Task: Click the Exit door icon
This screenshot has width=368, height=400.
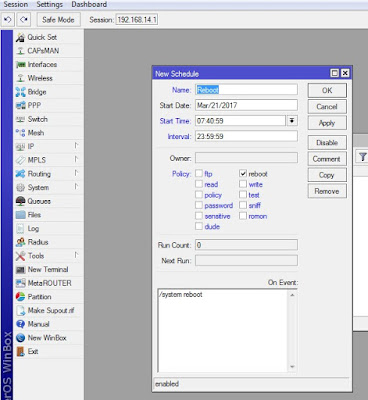Action: [20, 352]
